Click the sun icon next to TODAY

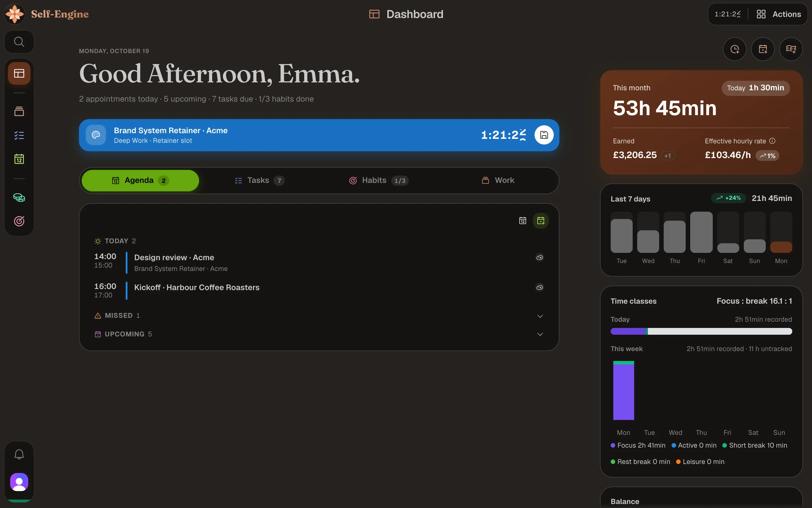(98, 241)
